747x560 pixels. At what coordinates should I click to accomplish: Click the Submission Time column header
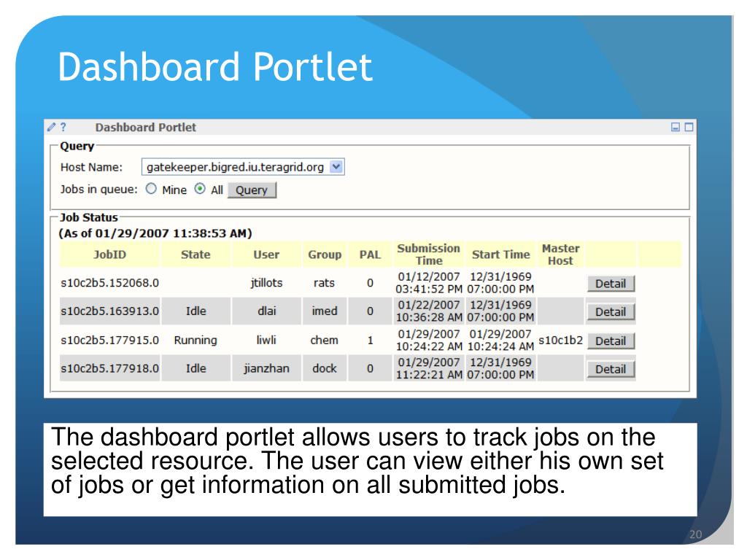click(x=429, y=254)
